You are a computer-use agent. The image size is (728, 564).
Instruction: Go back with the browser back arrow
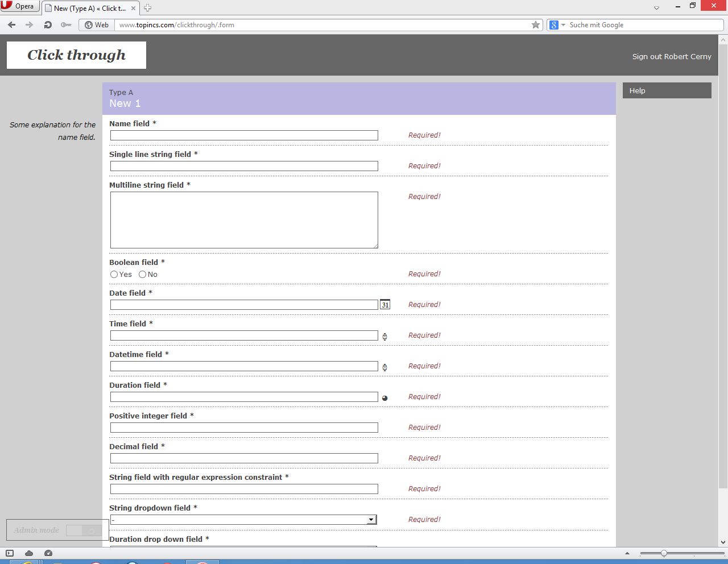[12, 25]
